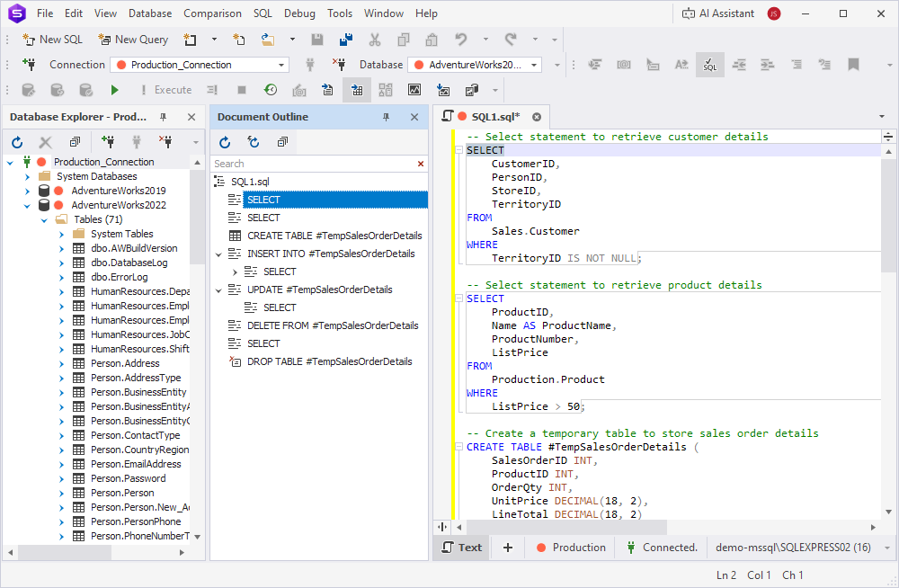
Task: Open the AdventureWorks2022 database dropdown
Action: point(533,64)
